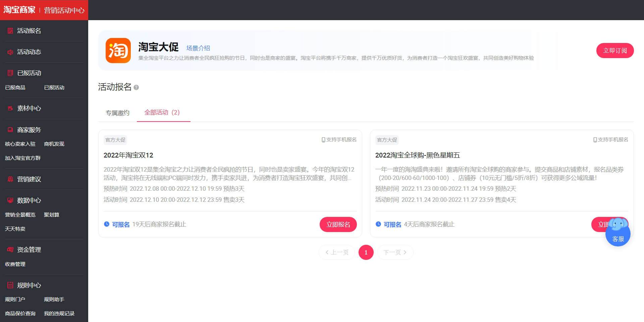Image resolution: width=644 pixels, height=322 pixels.
Task: Switch to the 全部活动 (2) tab
Action: (x=163, y=113)
